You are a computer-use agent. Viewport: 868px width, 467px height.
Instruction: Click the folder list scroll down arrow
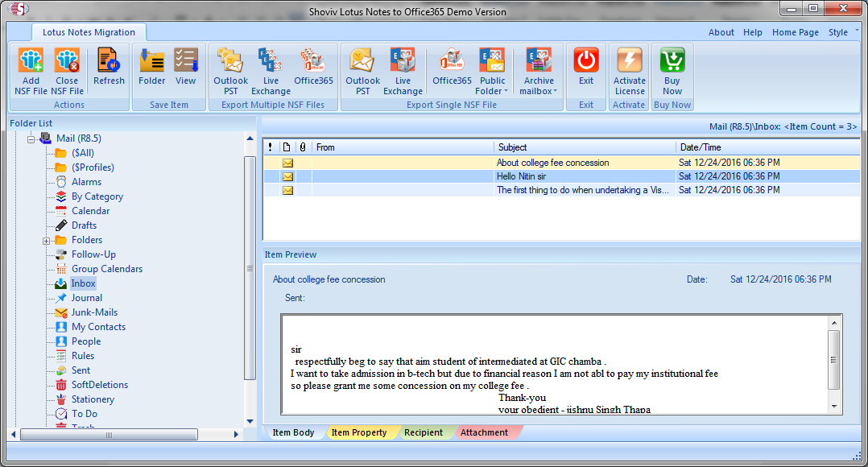[250, 422]
